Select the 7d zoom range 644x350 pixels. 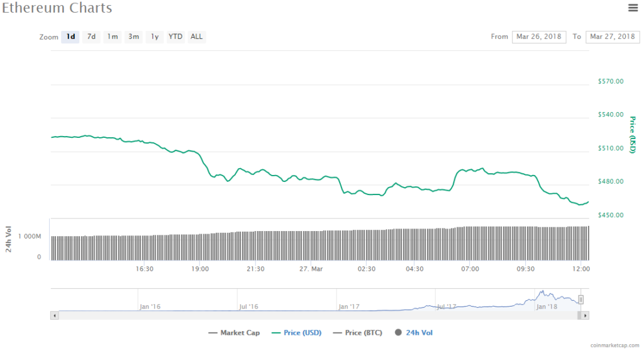coord(91,37)
